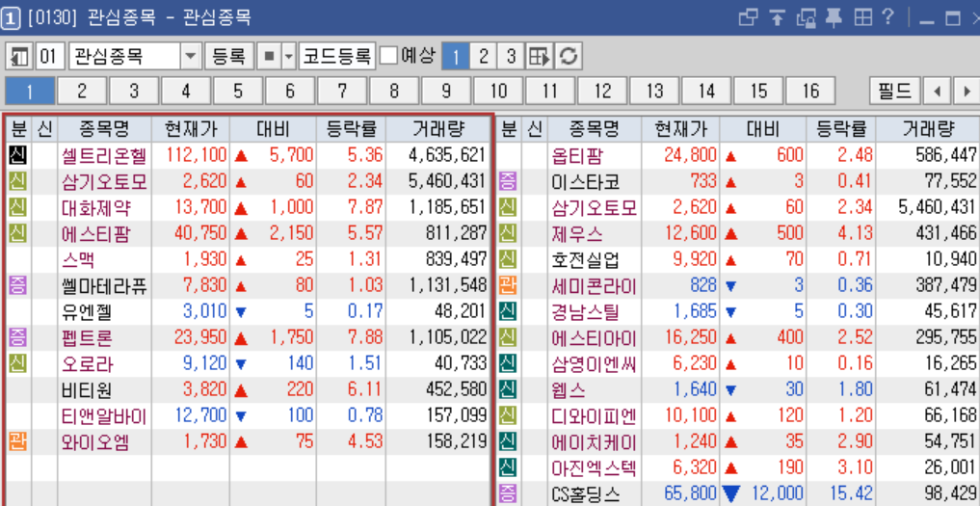Viewport: 980px width, 506px height.
Task: Click the 증 badge on the CS홀딩스 row
Action: 508,494
